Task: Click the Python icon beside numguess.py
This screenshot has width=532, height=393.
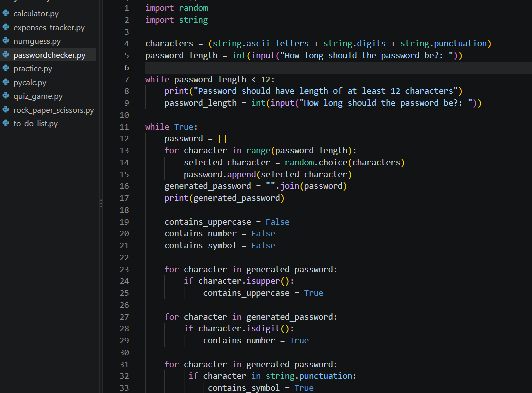Action: [6, 41]
